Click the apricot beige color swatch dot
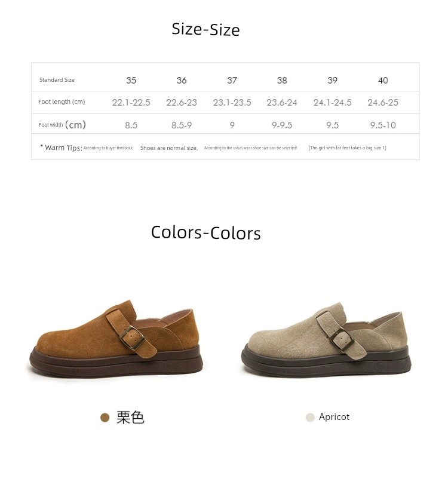 310,418
